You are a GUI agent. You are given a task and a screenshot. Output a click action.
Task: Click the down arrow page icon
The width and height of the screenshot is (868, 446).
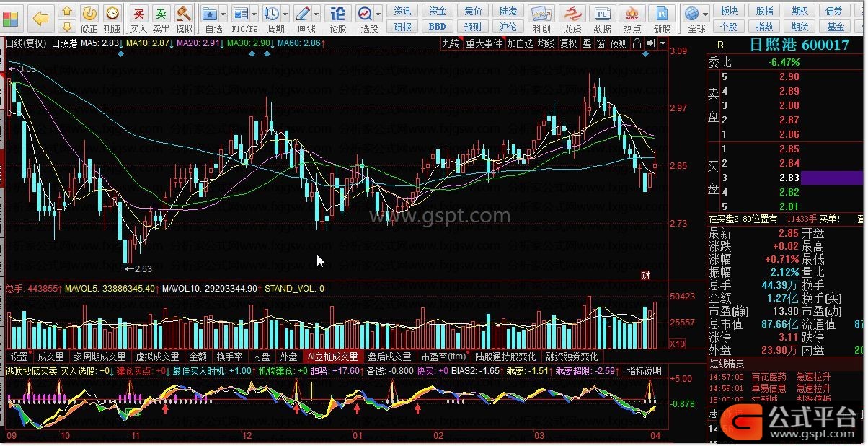point(66,27)
